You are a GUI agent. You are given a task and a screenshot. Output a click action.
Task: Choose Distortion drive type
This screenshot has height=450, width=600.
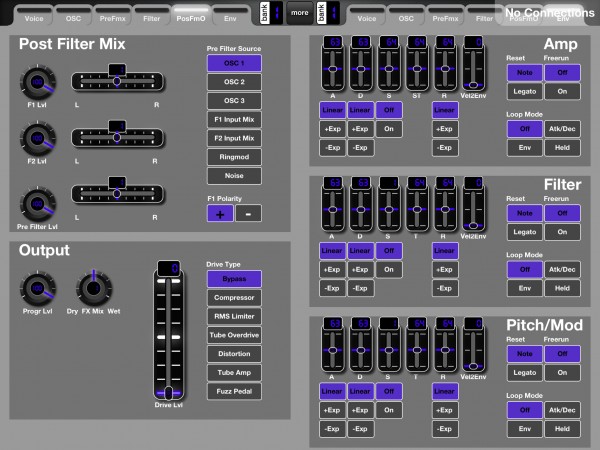click(x=234, y=354)
